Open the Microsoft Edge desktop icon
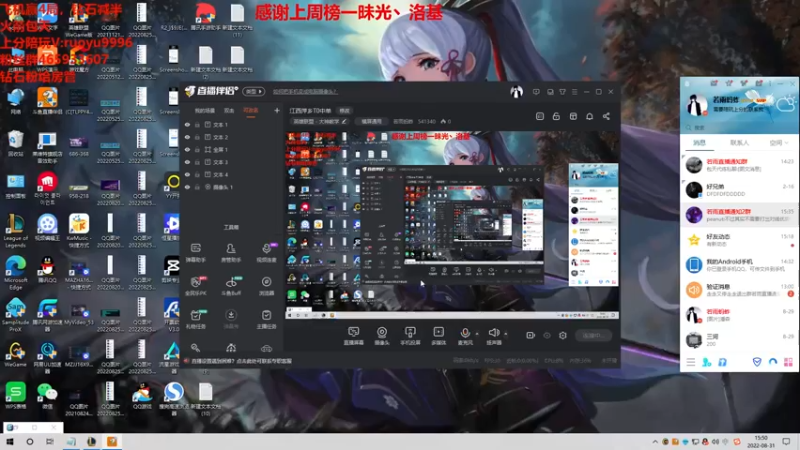Image resolution: width=800 pixels, height=450 pixels. [15, 272]
